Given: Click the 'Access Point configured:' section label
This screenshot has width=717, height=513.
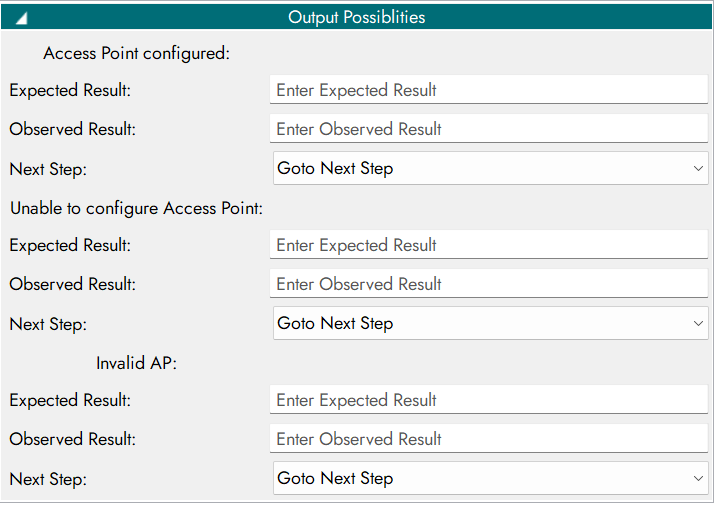Looking at the screenshot, I should (x=137, y=53).
